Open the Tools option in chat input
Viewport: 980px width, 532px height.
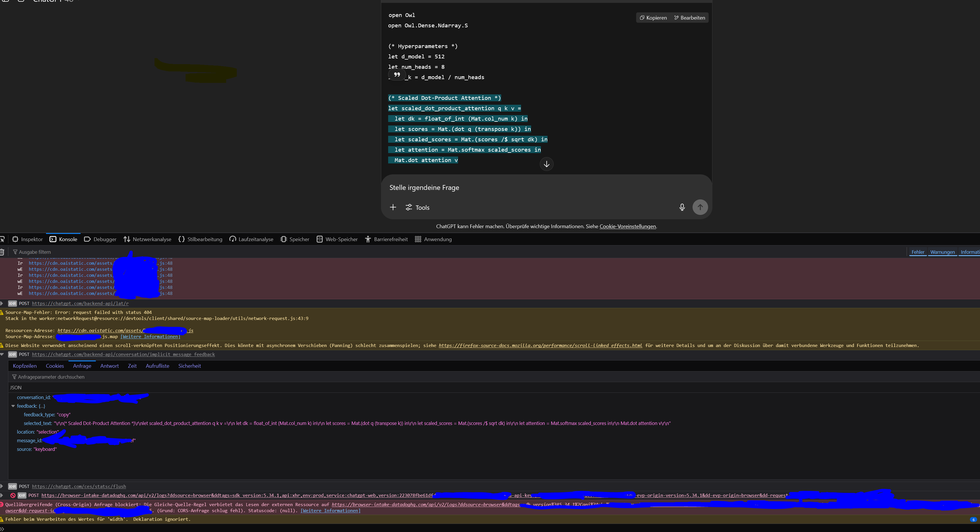(x=417, y=207)
